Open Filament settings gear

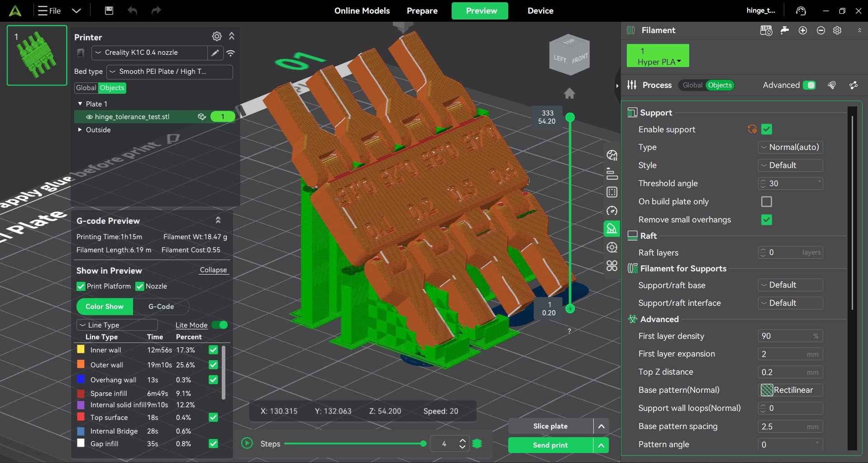837,30
